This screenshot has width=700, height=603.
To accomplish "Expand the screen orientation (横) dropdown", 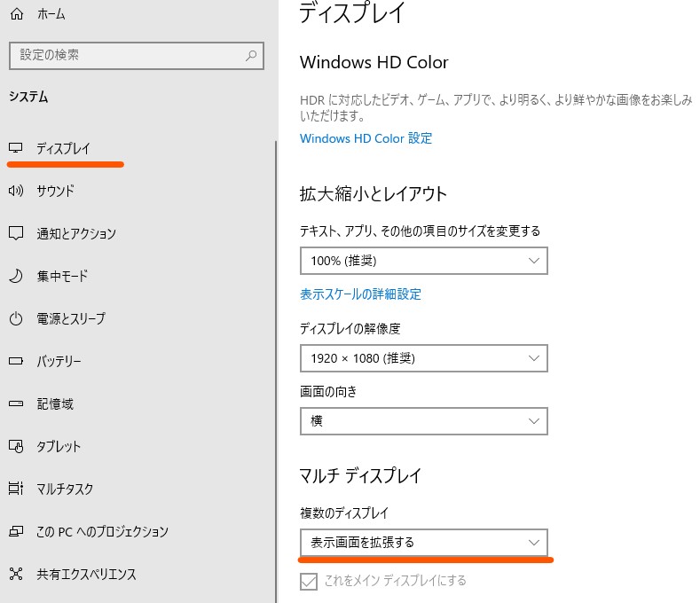I will coord(424,421).
